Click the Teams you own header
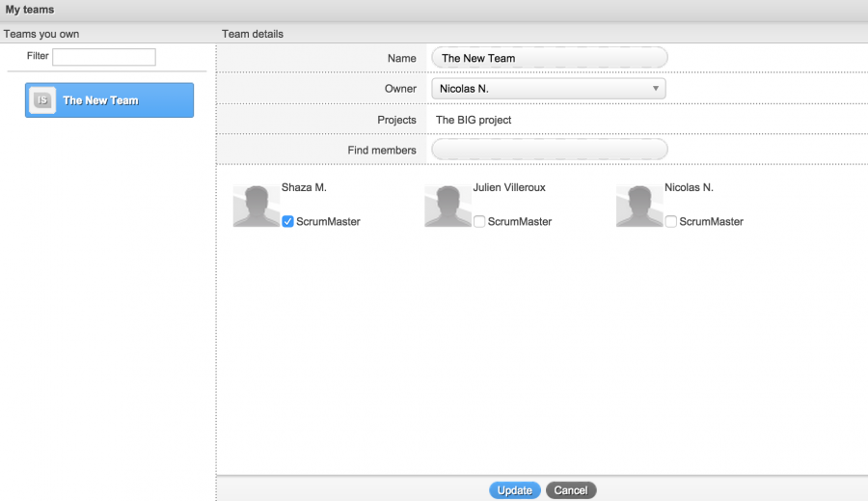This screenshot has width=868, height=501. coord(41,34)
